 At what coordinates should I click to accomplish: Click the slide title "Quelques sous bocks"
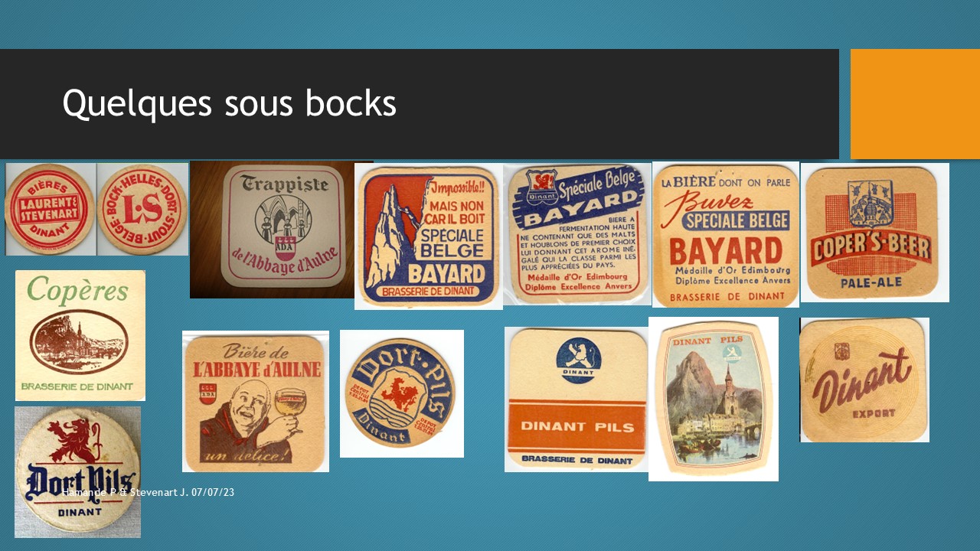pos(230,103)
